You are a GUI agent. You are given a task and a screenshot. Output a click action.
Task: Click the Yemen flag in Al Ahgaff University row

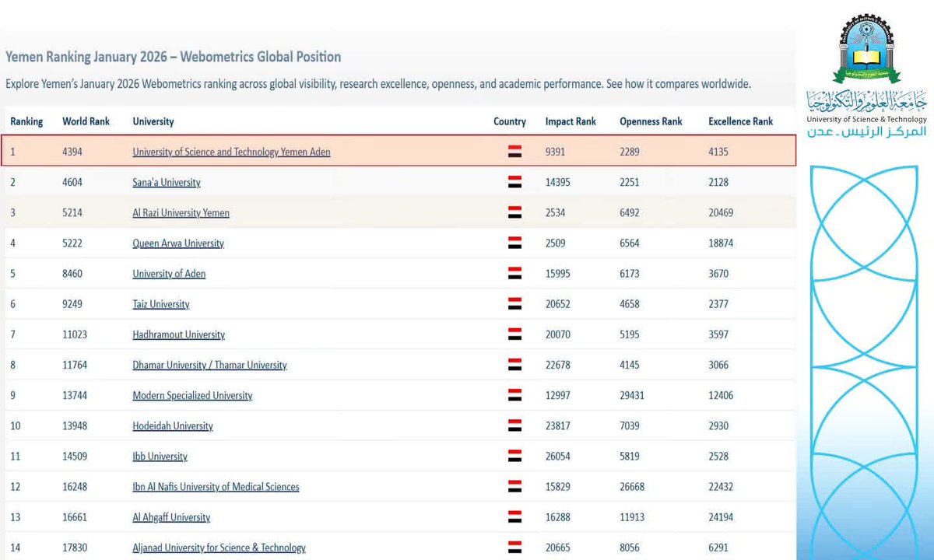514,517
